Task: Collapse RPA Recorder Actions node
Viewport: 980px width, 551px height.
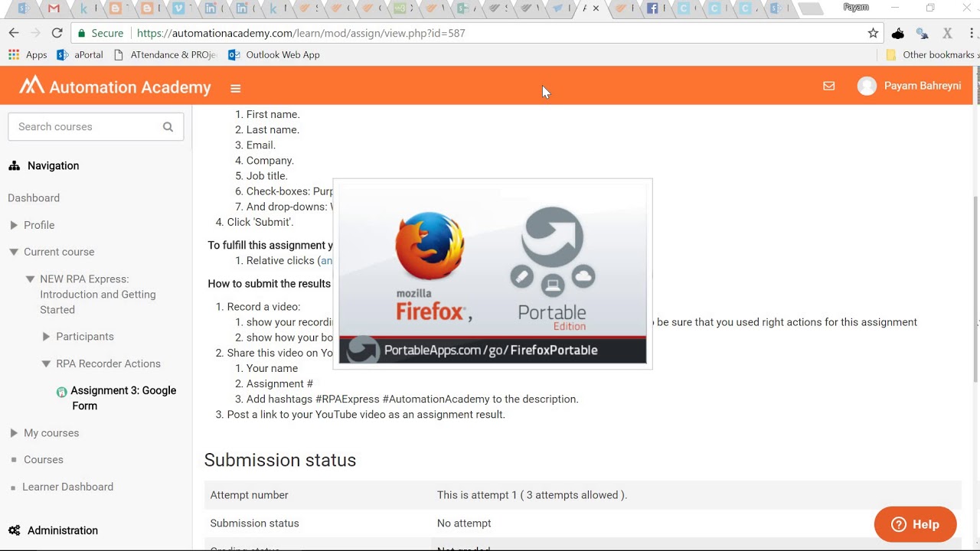Action: (46, 364)
